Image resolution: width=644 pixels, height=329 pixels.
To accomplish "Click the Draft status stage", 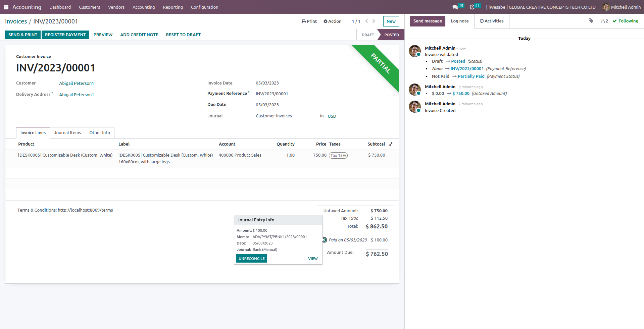I will click(x=367, y=35).
